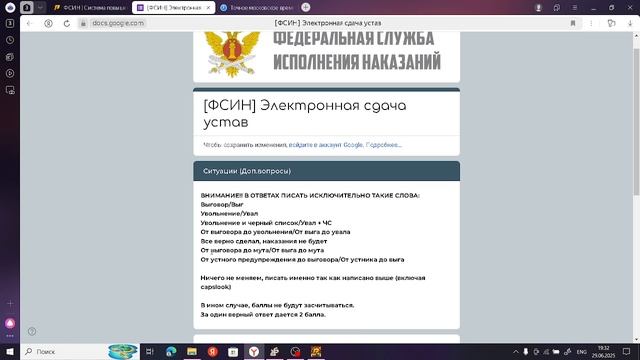
Task: Launch Microsoft Edge from the taskbar
Action: tap(171, 351)
